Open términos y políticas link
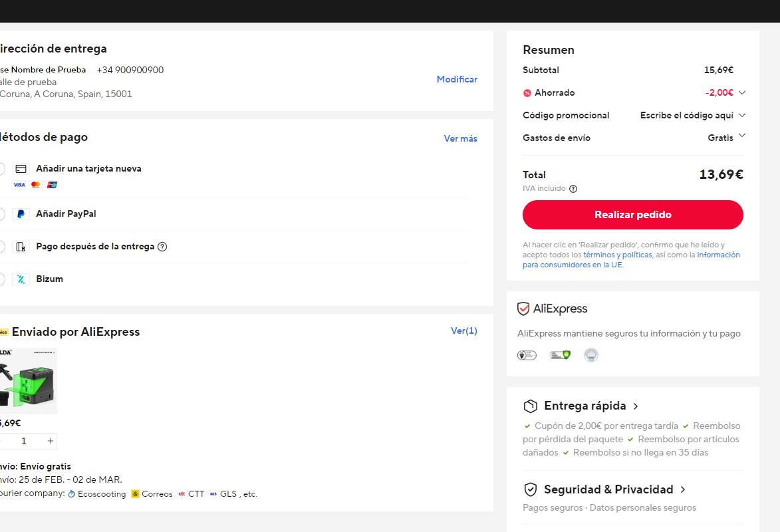The image size is (780, 532). point(617,255)
